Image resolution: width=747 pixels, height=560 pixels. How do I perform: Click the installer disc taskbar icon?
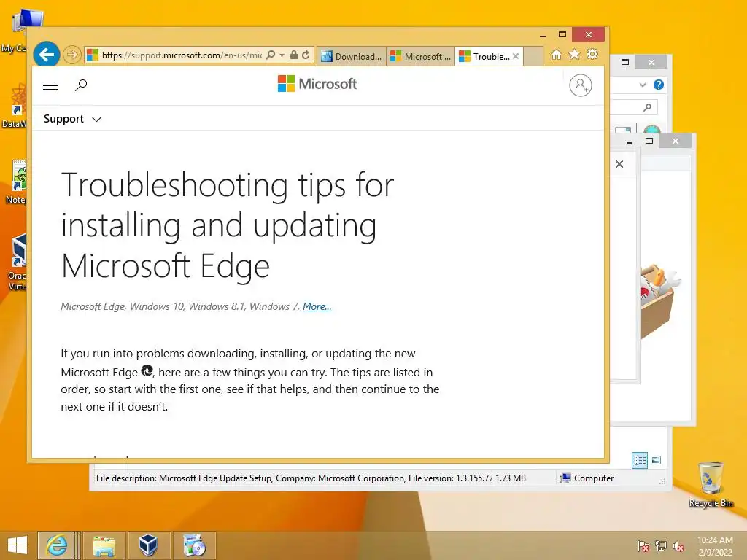click(194, 545)
